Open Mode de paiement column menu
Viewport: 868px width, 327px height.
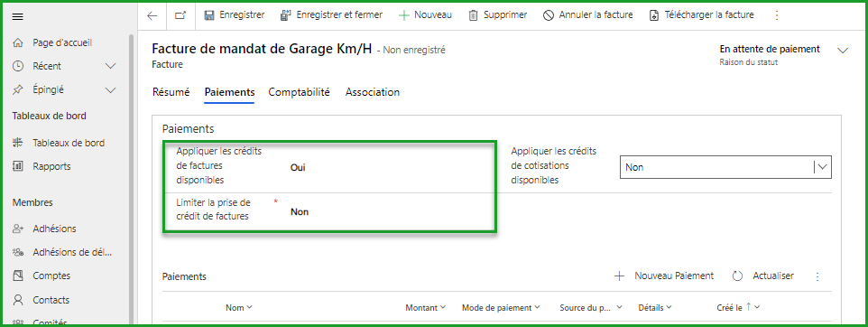tap(501, 308)
